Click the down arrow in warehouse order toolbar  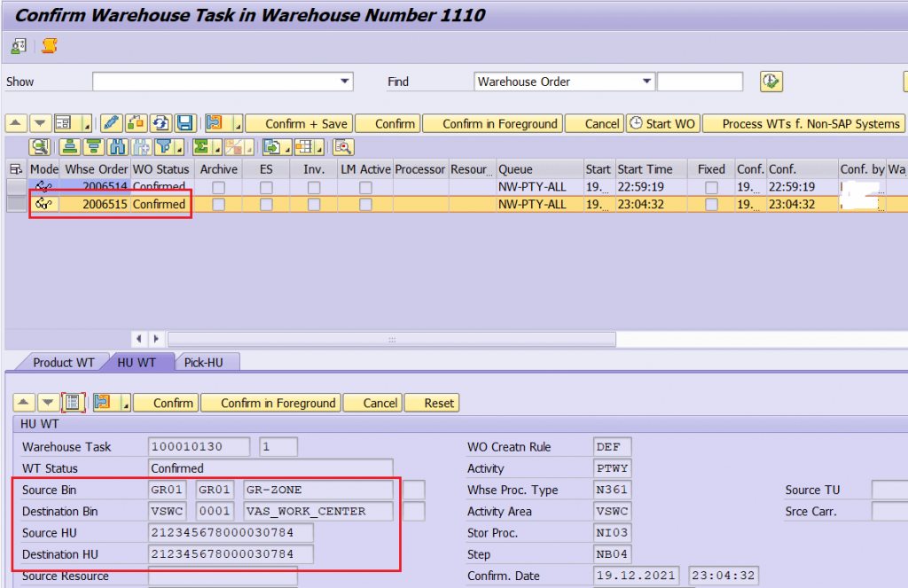point(39,123)
